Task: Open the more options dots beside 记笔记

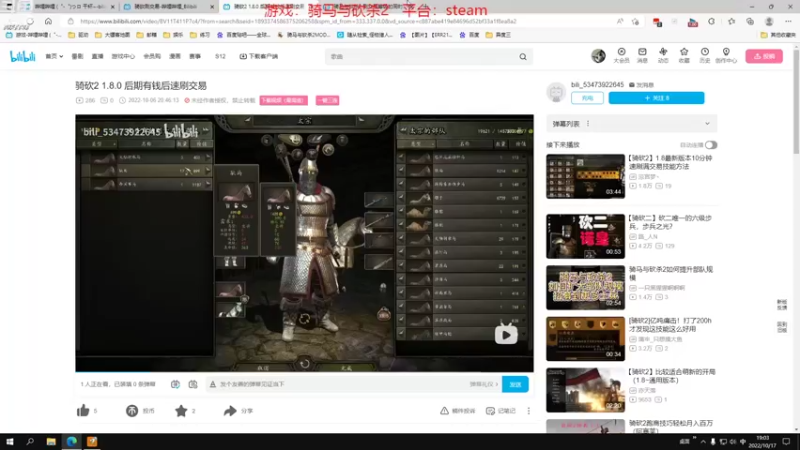Action: (529, 411)
